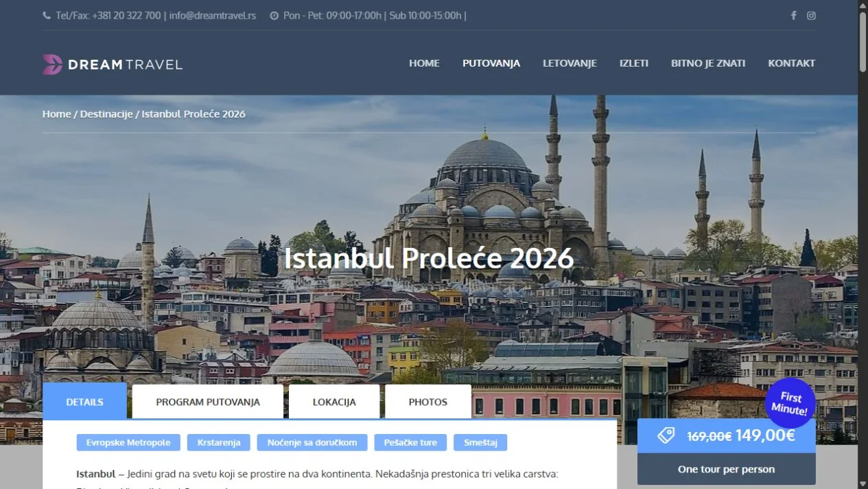Click the price tag icon

coord(666,435)
